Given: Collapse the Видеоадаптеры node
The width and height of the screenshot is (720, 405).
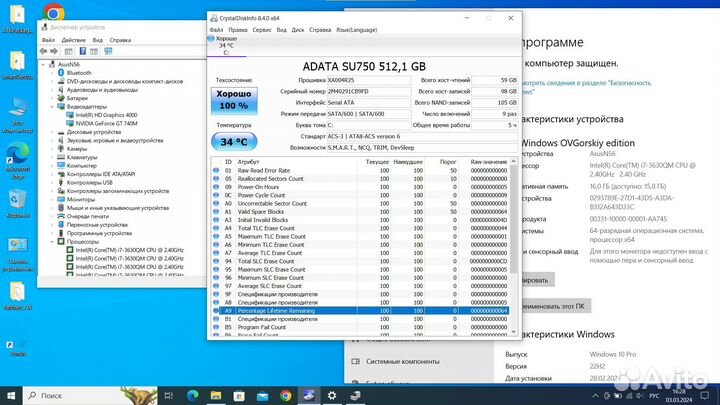Looking at the screenshot, I should click(x=53, y=107).
